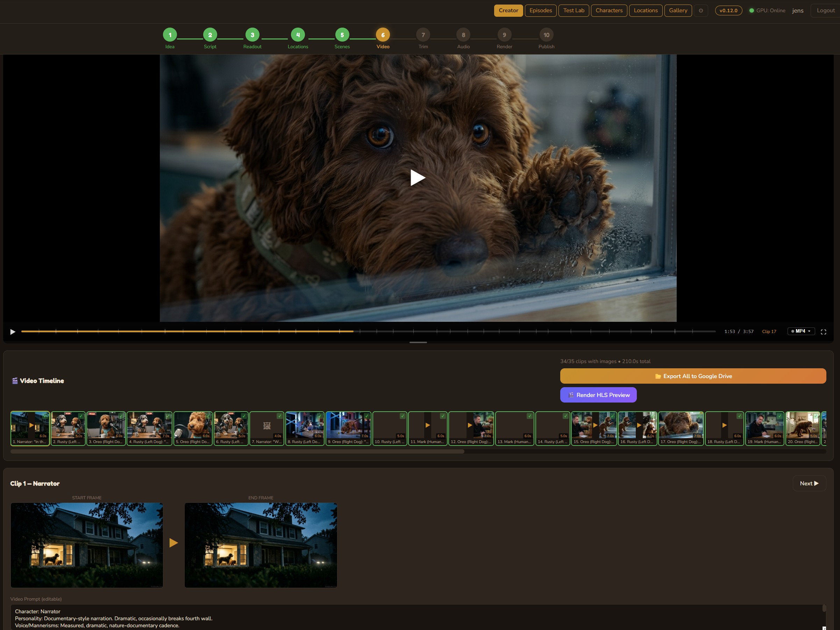Image resolution: width=840 pixels, height=630 pixels.
Task: Open the Audio workflow step
Action: (463, 35)
